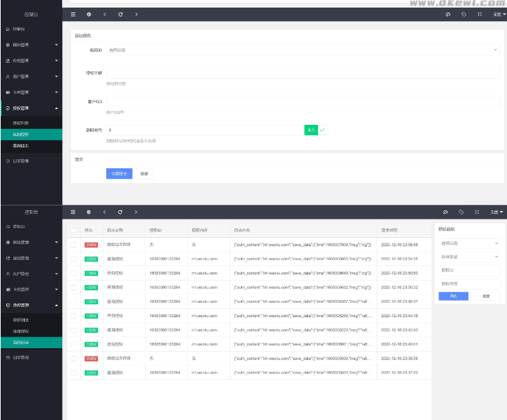This screenshot has height=420, width=507.
Task: Click the 客户QQ input field
Action: (x=302, y=101)
